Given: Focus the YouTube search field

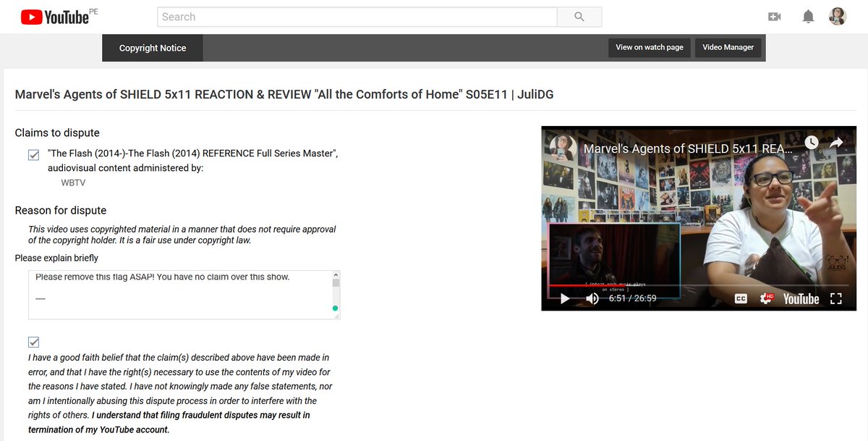Looking at the screenshot, I should pos(357,17).
